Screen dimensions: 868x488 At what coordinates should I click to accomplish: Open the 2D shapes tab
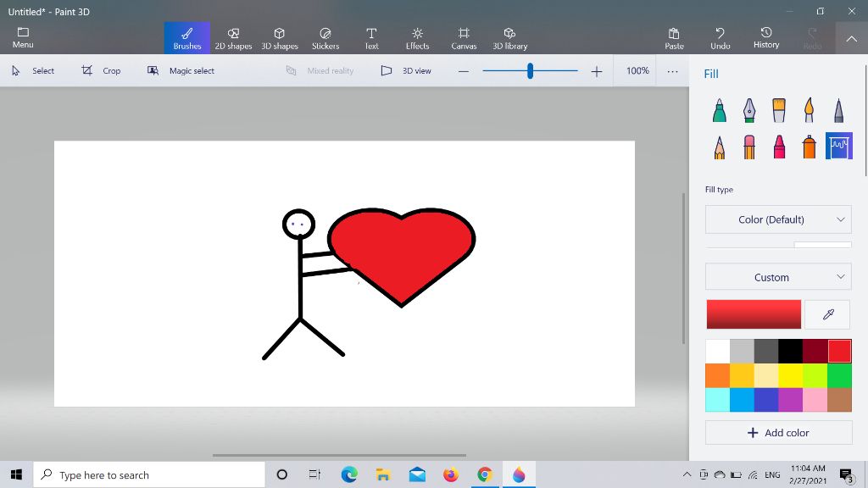(233, 38)
